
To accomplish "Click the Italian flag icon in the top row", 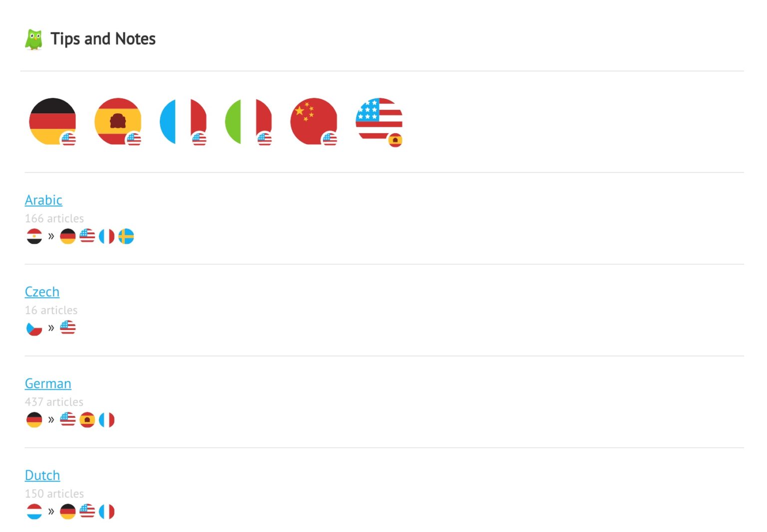I will 249,121.
